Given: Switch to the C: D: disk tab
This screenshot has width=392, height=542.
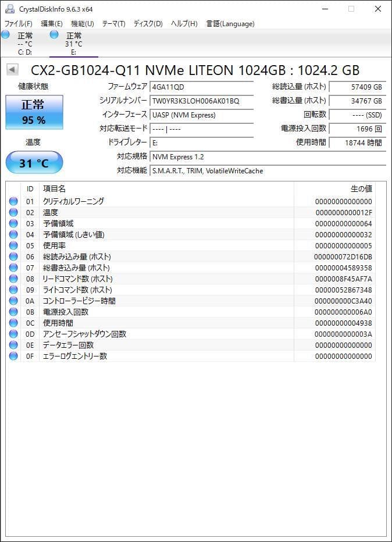Looking at the screenshot, I should (x=24, y=43).
